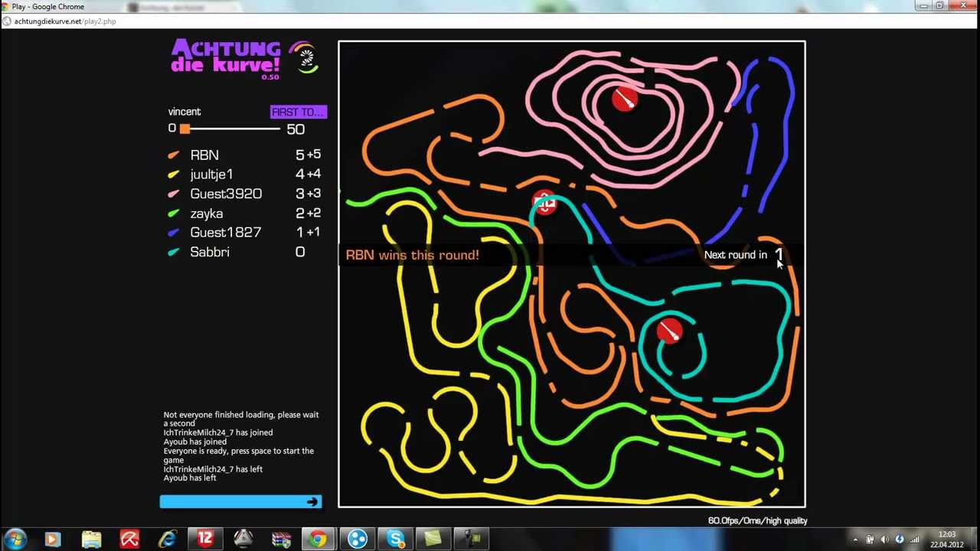
Task: Select player name Sabbri
Action: pos(210,252)
